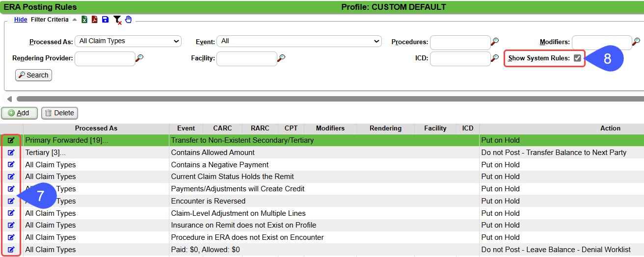644x257 pixels.
Task: Open the Processed As dropdown
Action: (x=128, y=41)
